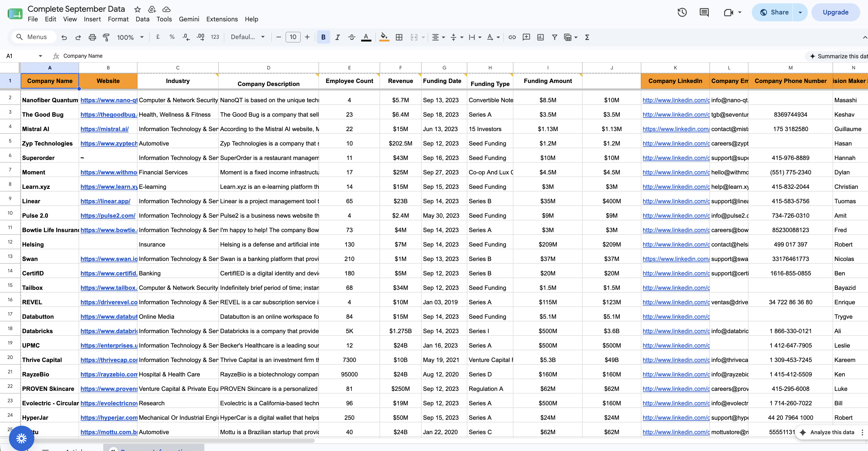Click the More number formats 123 button

tap(215, 37)
